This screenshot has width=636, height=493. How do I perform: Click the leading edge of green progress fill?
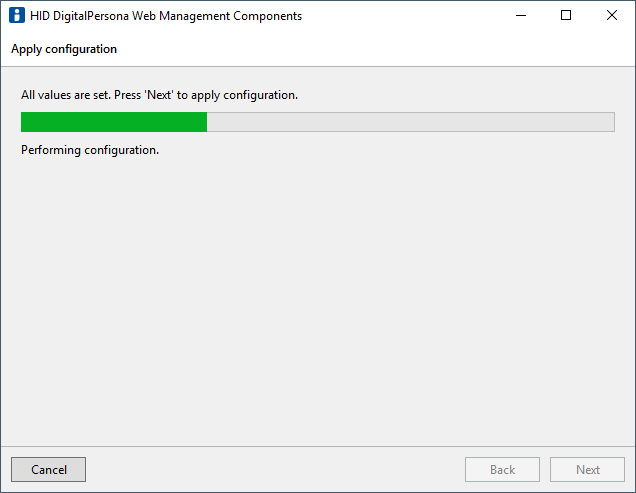[x=205, y=122]
